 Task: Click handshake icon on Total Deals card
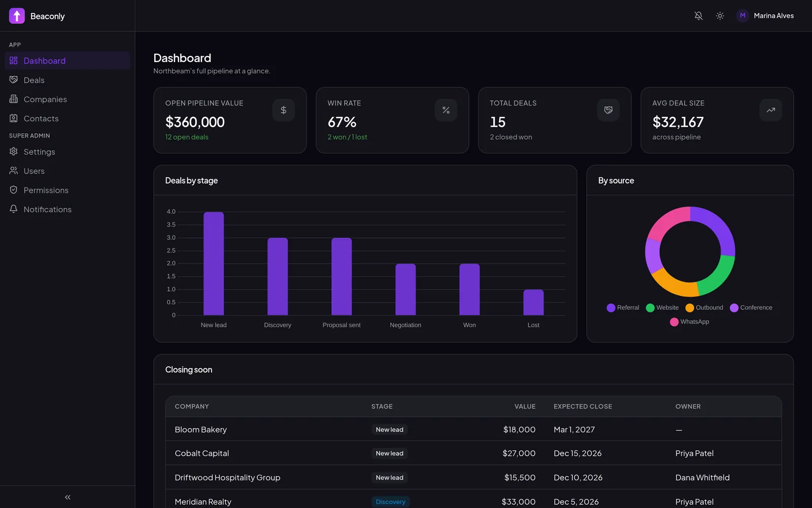click(x=608, y=110)
